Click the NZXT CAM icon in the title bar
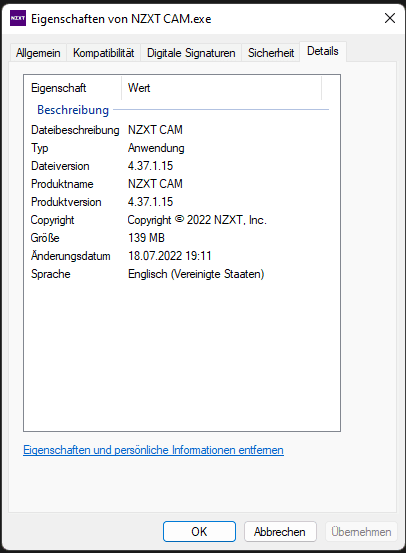 18,18
